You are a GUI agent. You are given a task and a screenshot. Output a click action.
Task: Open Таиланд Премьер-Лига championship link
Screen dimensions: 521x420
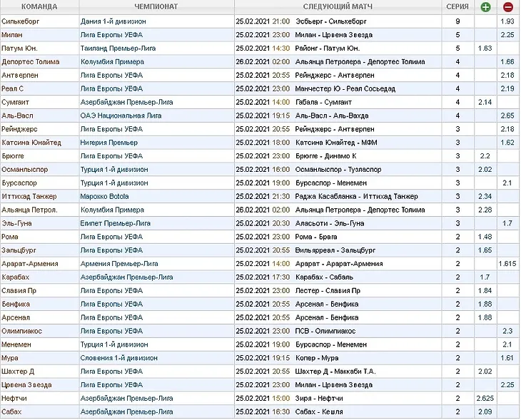118,48
